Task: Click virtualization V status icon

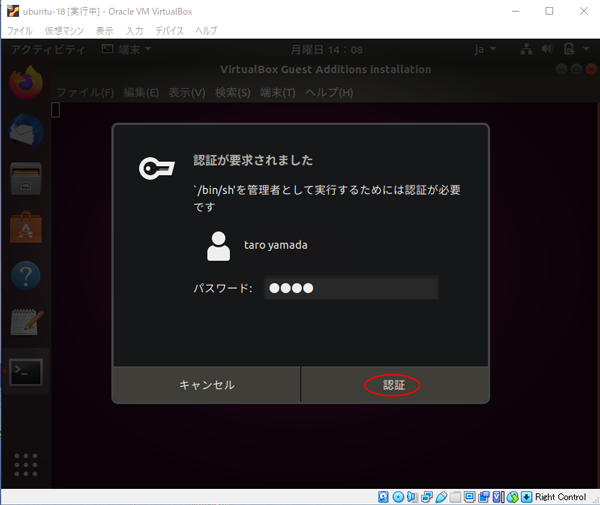Action: coord(498,497)
